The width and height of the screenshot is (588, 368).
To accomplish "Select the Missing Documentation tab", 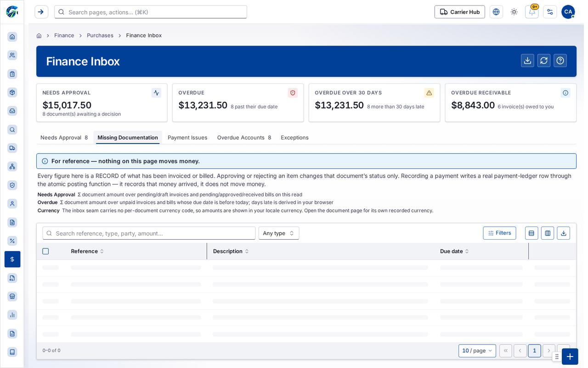I will pyautogui.click(x=128, y=138).
